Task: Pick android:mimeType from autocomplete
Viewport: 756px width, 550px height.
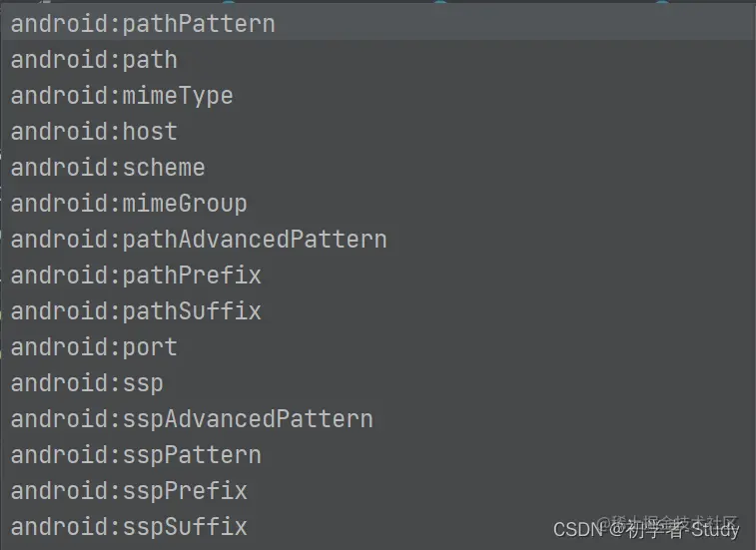Action: [x=122, y=96]
